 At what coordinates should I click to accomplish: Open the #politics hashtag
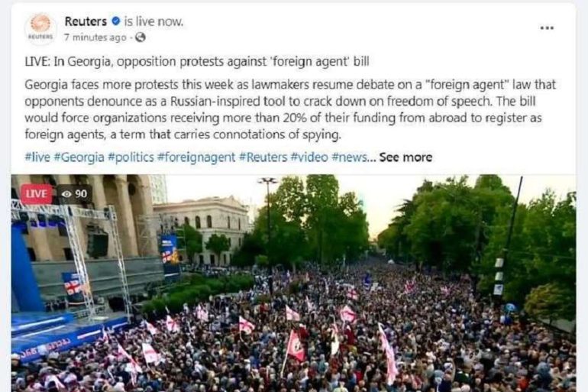coord(131,157)
